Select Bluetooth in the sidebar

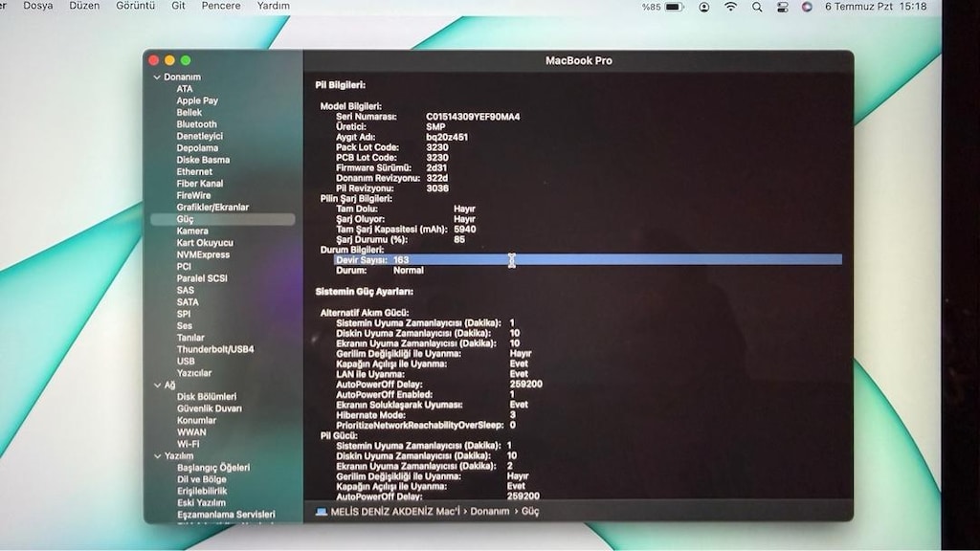[196, 124]
